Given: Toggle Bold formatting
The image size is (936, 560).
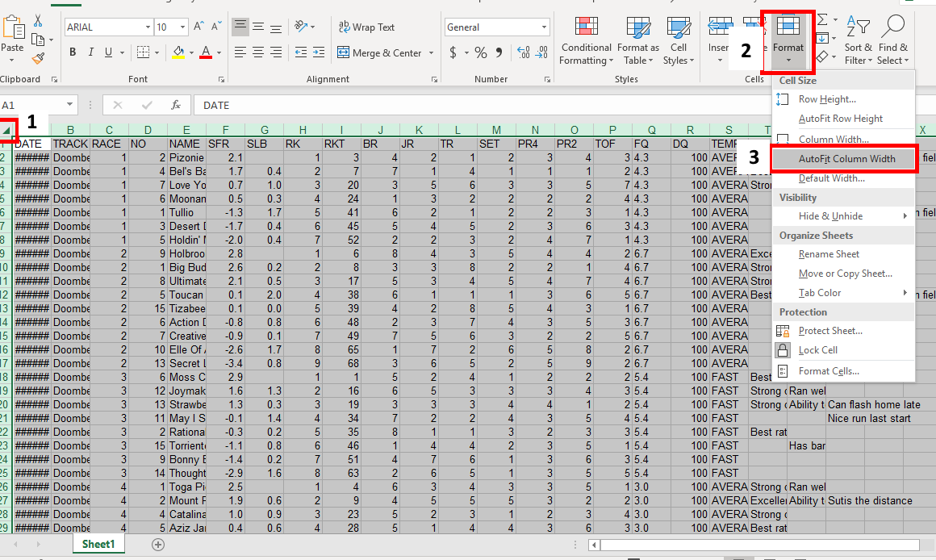Looking at the screenshot, I should point(72,52).
